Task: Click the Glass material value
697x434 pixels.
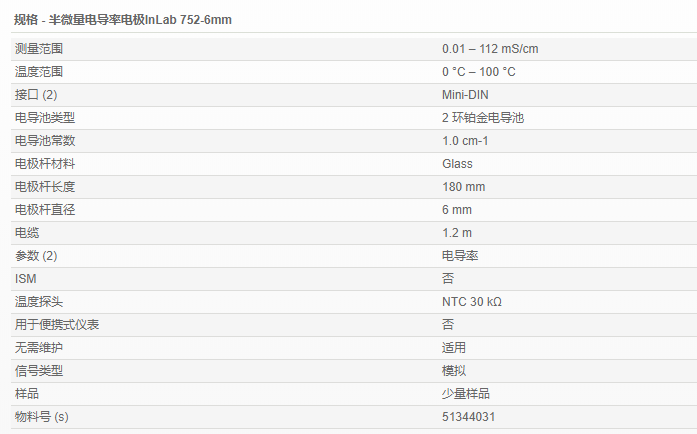Action: (457, 164)
